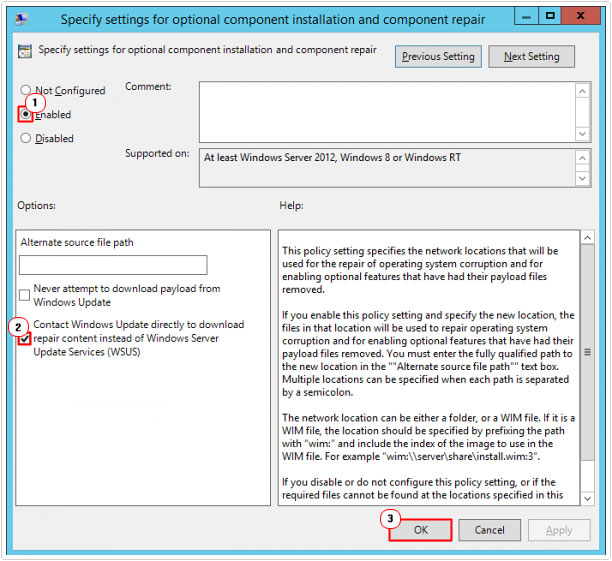
Task: Click the Help pane scrollbar thumb
Action: 588,352
